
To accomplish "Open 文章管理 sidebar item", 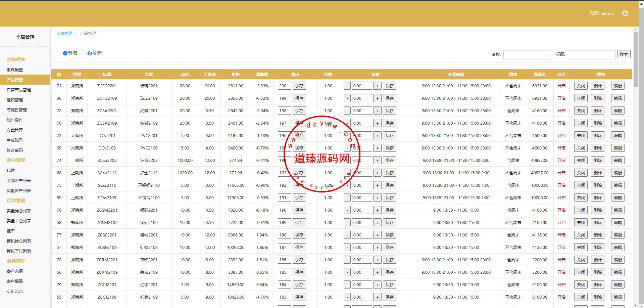I will 15,130.
